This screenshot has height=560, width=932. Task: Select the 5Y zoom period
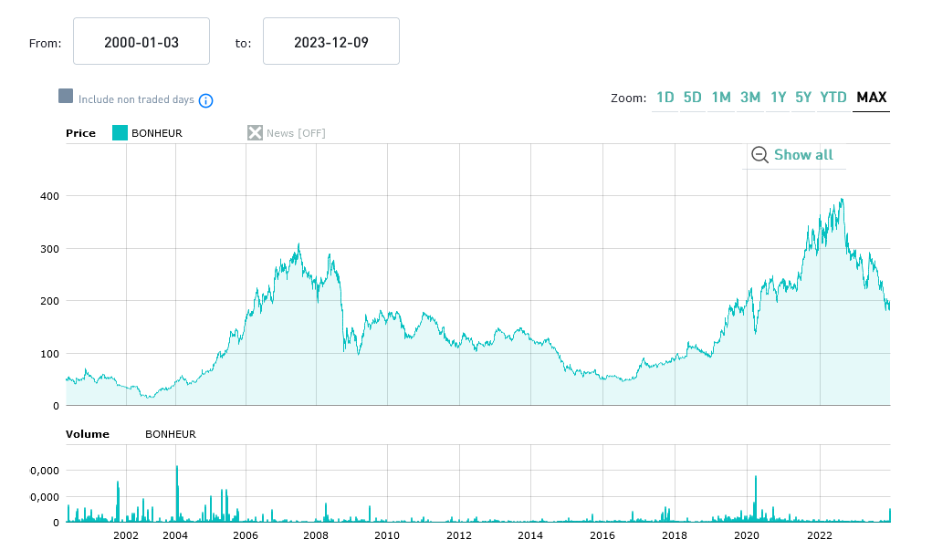tap(803, 98)
